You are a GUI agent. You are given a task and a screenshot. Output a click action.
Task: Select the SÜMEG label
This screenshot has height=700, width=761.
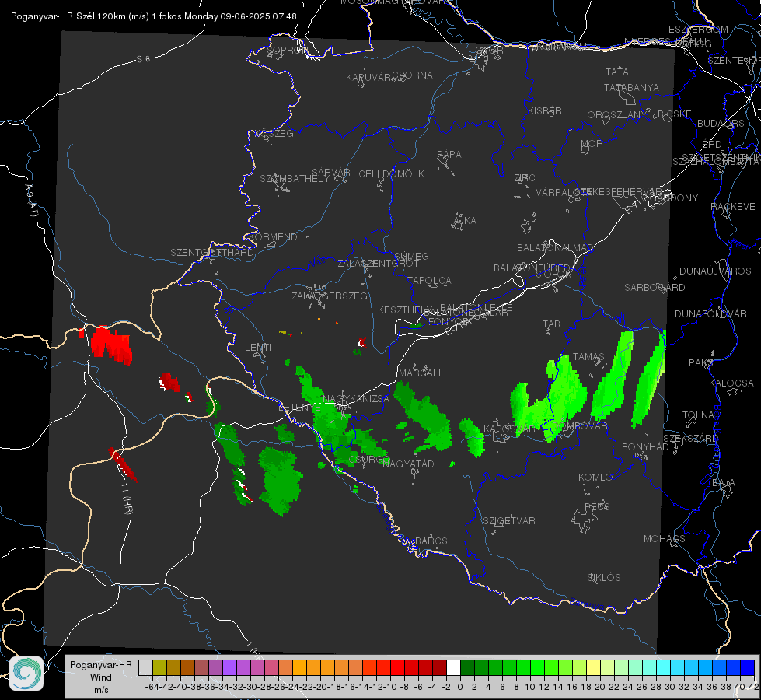[411, 256]
